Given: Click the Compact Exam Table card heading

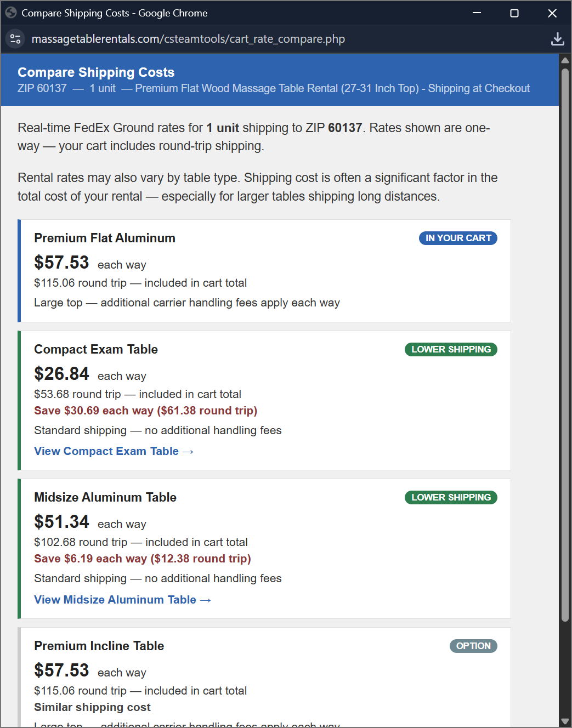Looking at the screenshot, I should 96,349.
